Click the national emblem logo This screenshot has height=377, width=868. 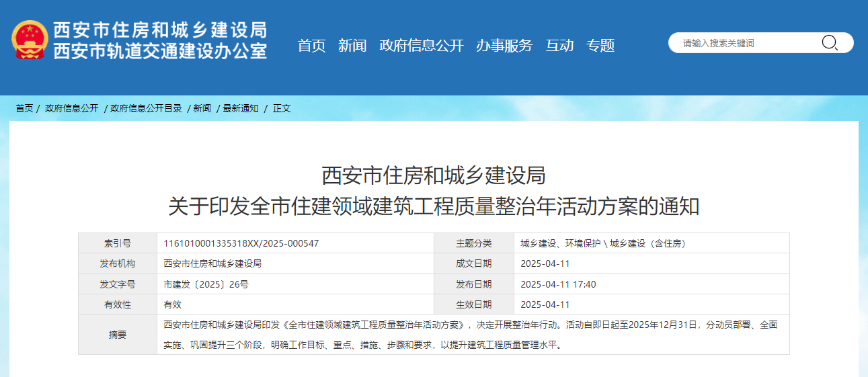pyautogui.click(x=30, y=40)
